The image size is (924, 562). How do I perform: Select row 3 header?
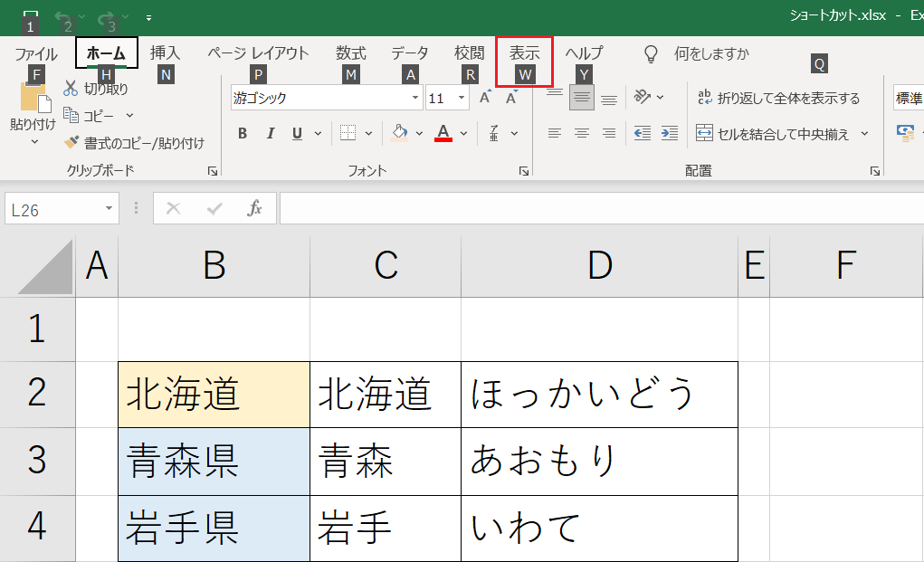[37, 462]
